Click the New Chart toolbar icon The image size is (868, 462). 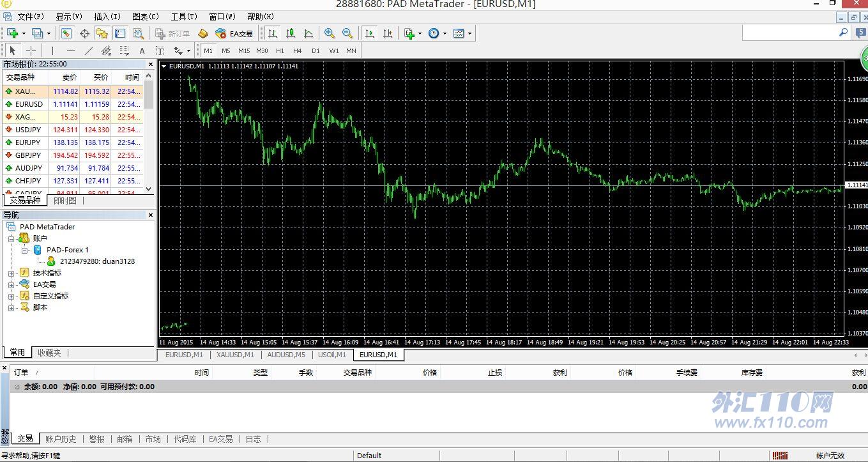point(12,33)
